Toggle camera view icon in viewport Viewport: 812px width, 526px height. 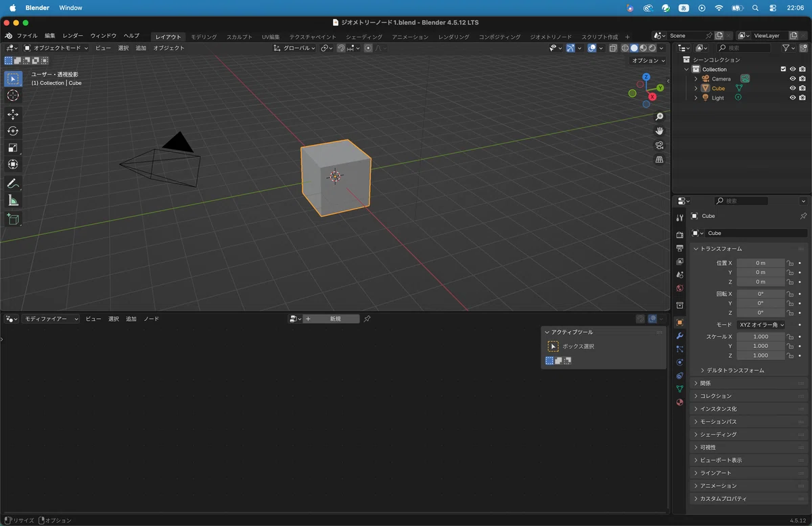(660, 146)
